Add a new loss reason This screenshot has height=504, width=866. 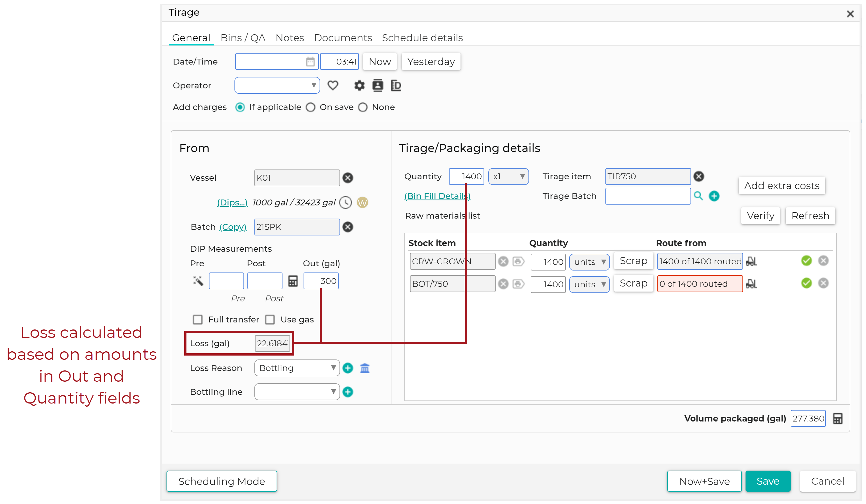tap(348, 368)
